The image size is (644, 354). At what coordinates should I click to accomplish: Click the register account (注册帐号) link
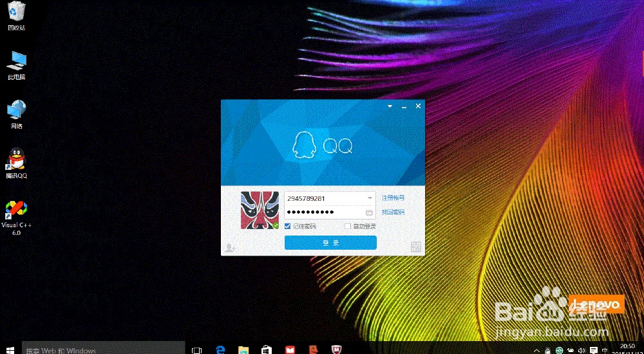pos(393,198)
